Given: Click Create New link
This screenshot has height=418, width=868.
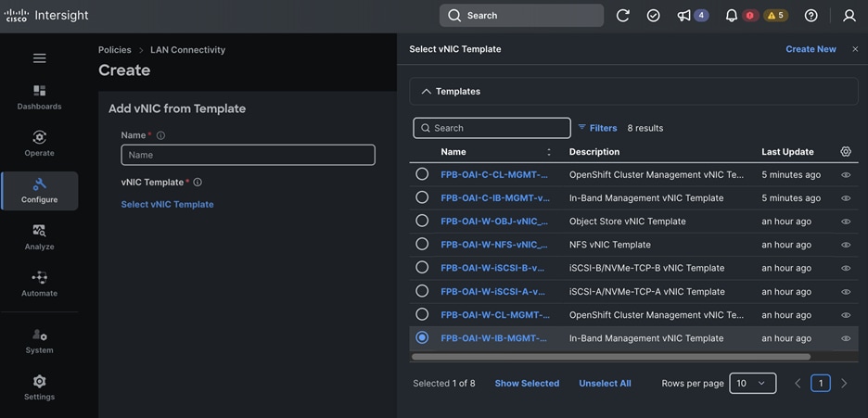Looking at the screenshot, I should point(811,49).
